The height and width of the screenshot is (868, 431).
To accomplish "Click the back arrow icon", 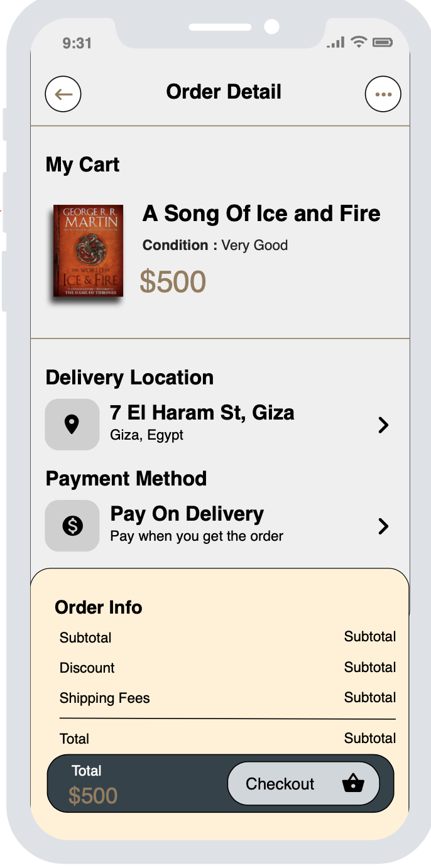I will pyautogui.click(x=63, y=94).
